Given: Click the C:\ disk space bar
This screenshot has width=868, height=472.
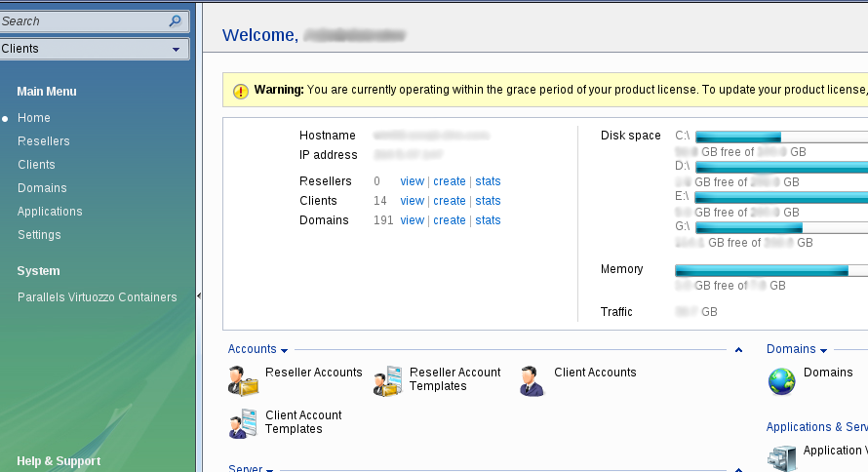Looking at the screenshot, I should point(781,137).
